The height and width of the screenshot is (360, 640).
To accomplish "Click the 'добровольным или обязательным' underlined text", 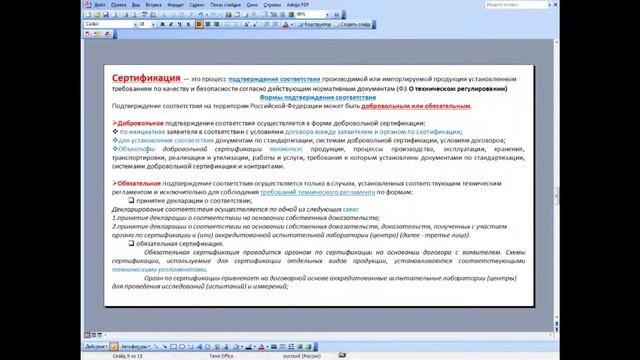I will (416, 106).
